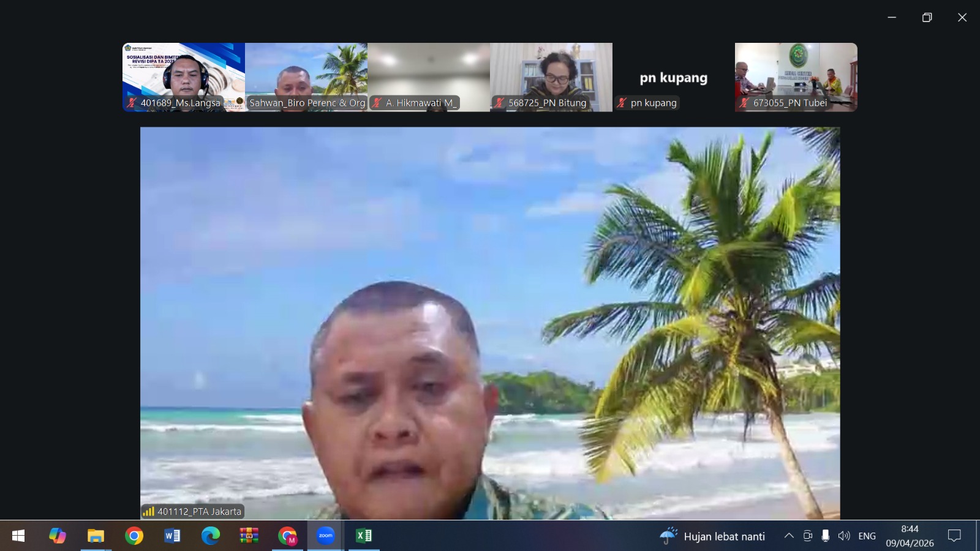Open the Word taskbar icon
This screenshot has height=551, width=980.
pos(172,536)
